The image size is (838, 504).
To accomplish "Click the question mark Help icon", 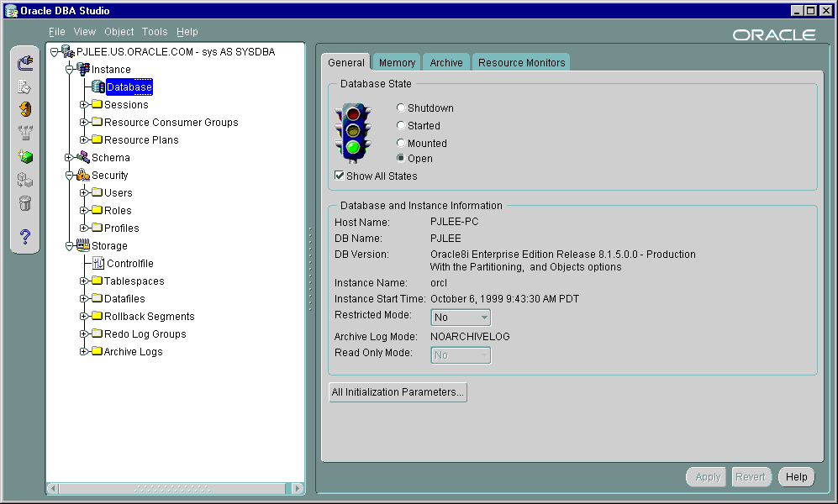I will (25, 237).
